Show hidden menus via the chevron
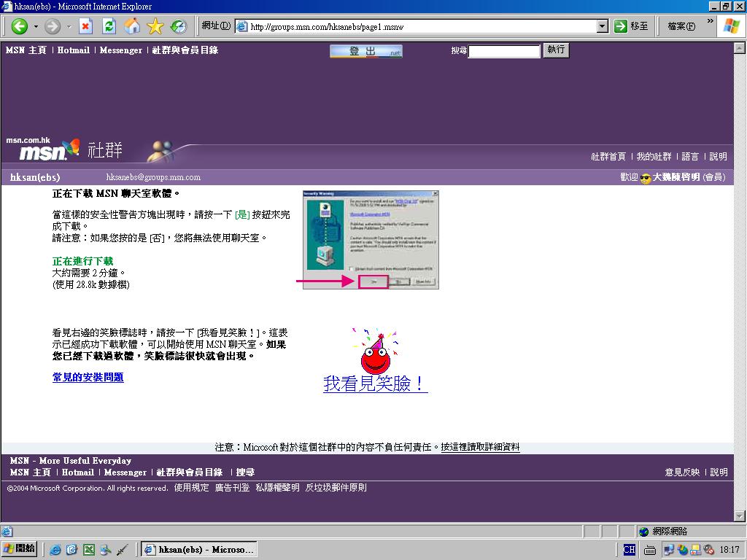747x560 pixels. click(x=710, y=21)
